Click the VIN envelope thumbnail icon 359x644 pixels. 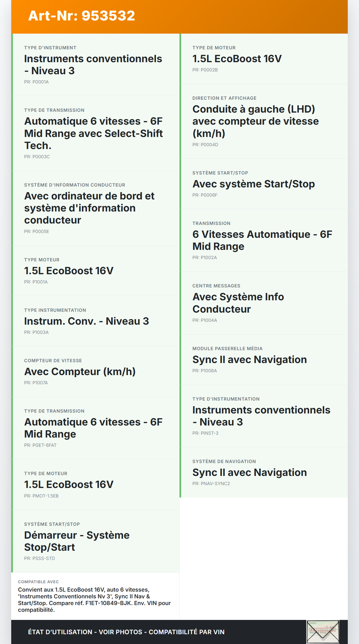(x=323, y=632)
